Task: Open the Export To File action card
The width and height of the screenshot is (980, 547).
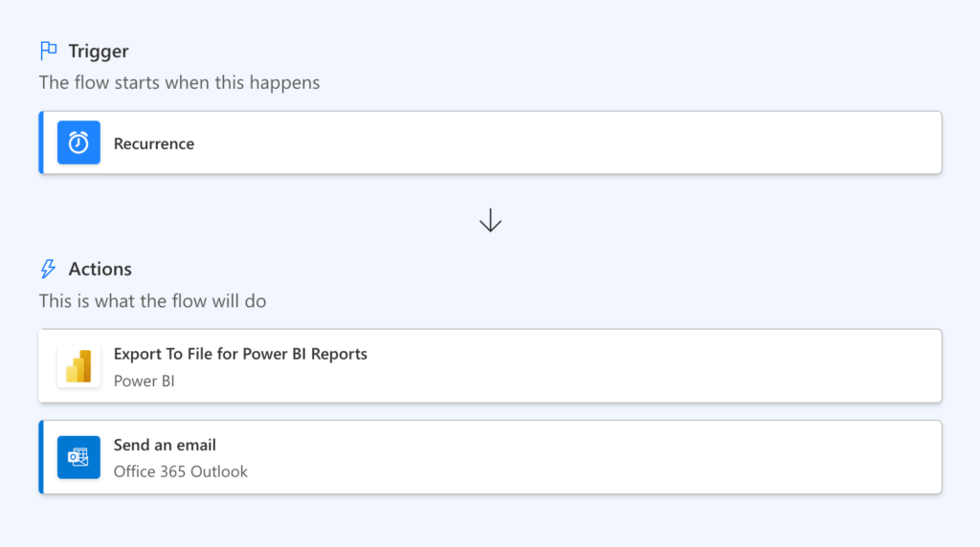Action: pyautogui.click(x=490, y=366)
